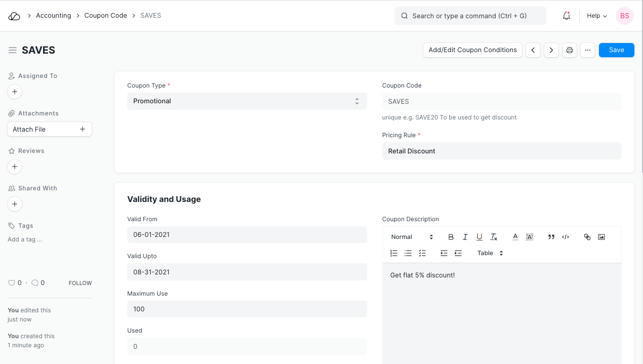The image size is (643, 364).
Task: Click Add/Edit Coupon Conditions button
Action: (x=472, y=50)
